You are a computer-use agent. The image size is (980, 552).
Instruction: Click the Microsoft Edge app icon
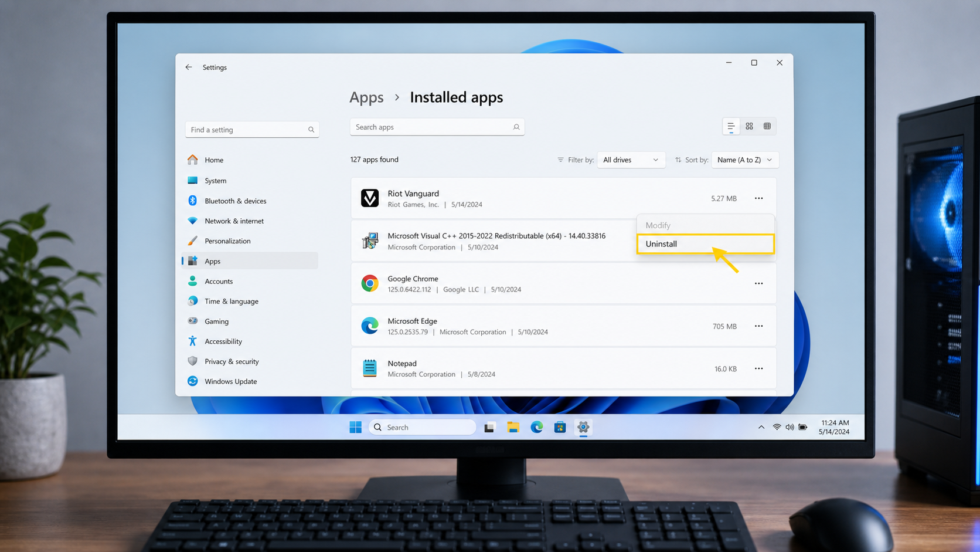[370, 326]
